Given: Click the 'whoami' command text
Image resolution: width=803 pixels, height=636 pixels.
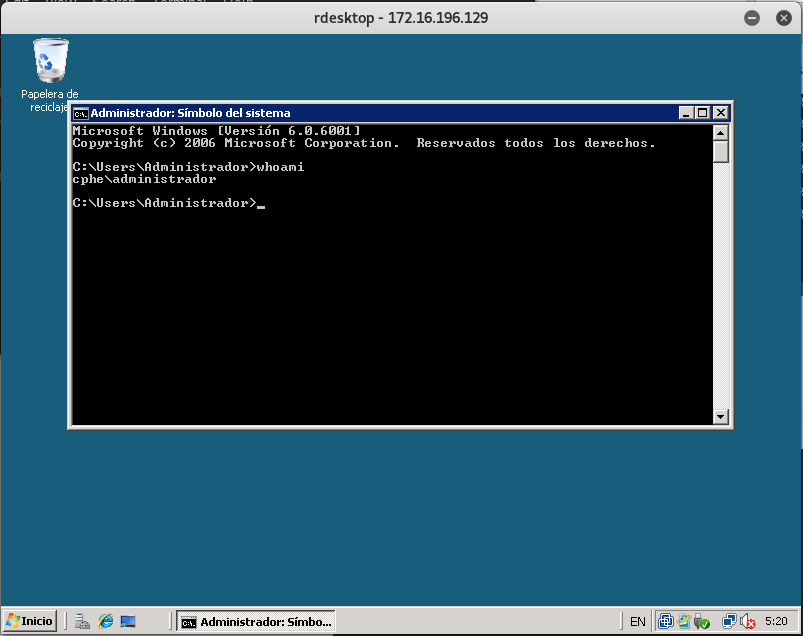Looking at the screenshot, I should pos(280,167).
